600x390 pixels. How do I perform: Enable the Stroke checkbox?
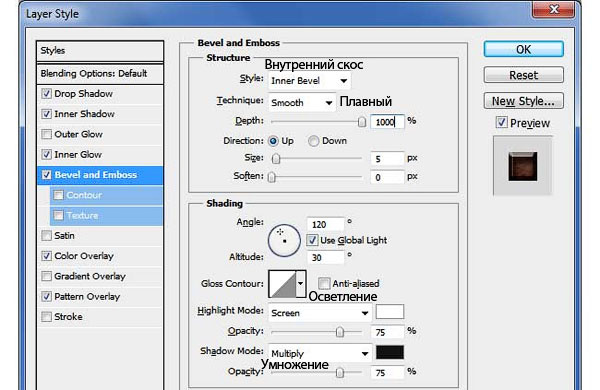46,317
